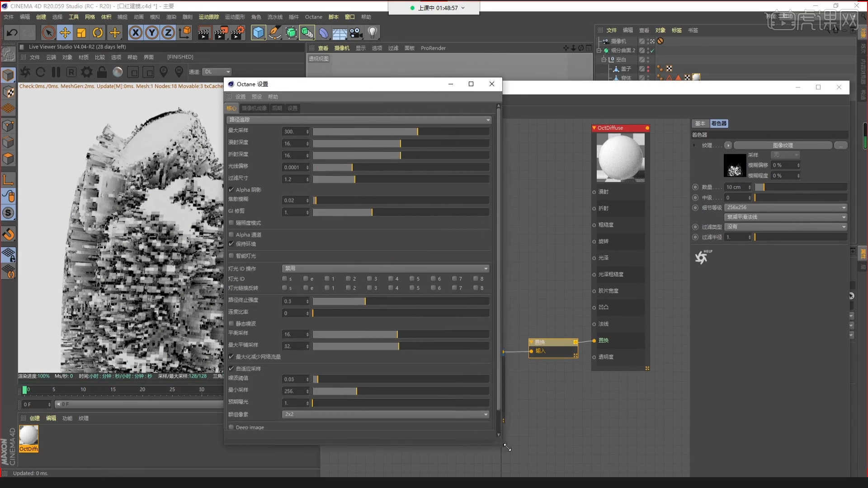This screenshot has height=488, width=868.
Task: Activate the Rotate tool
Action: 98,33
